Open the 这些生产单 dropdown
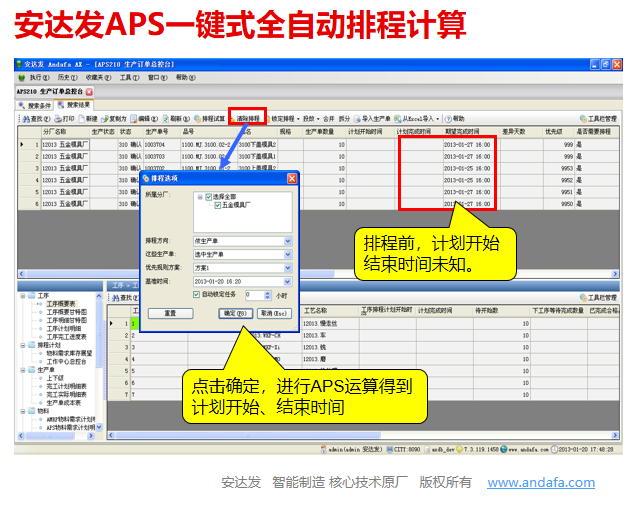This screenshot has width=635, height=508. 288,254
